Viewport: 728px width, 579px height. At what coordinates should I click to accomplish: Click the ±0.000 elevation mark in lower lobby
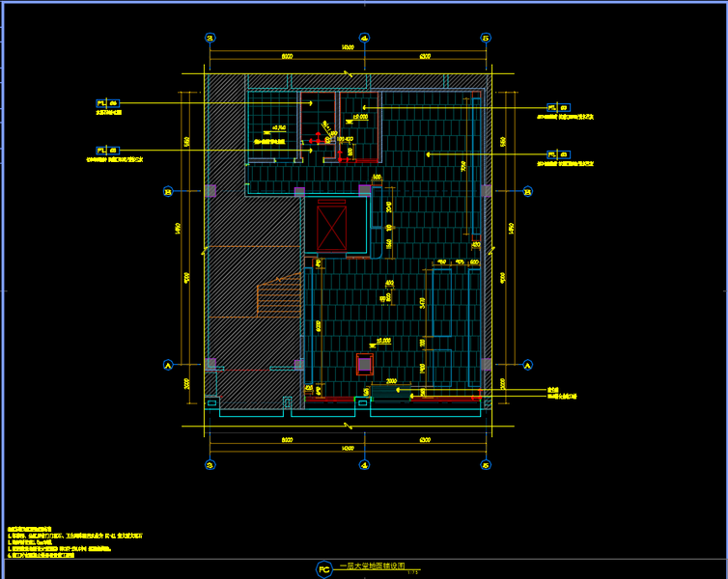tap(380, 343)
